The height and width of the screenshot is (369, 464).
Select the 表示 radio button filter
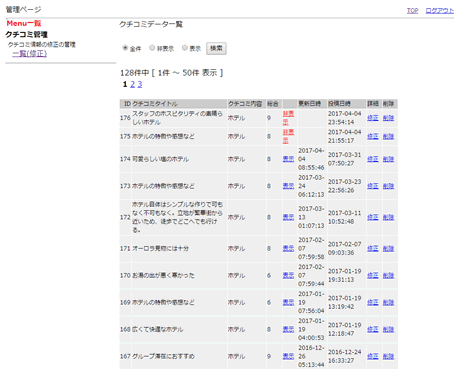point(185,48)
